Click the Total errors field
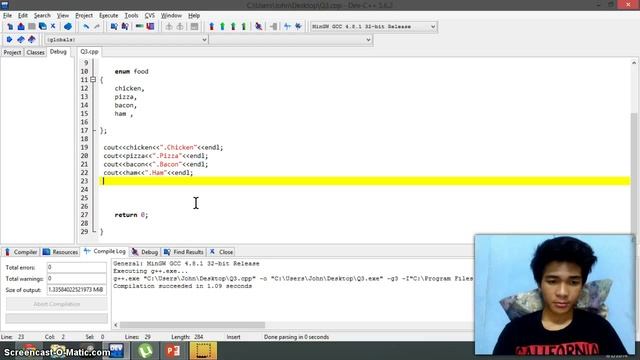This screenshot has height=360, width=640. [76, 267]
